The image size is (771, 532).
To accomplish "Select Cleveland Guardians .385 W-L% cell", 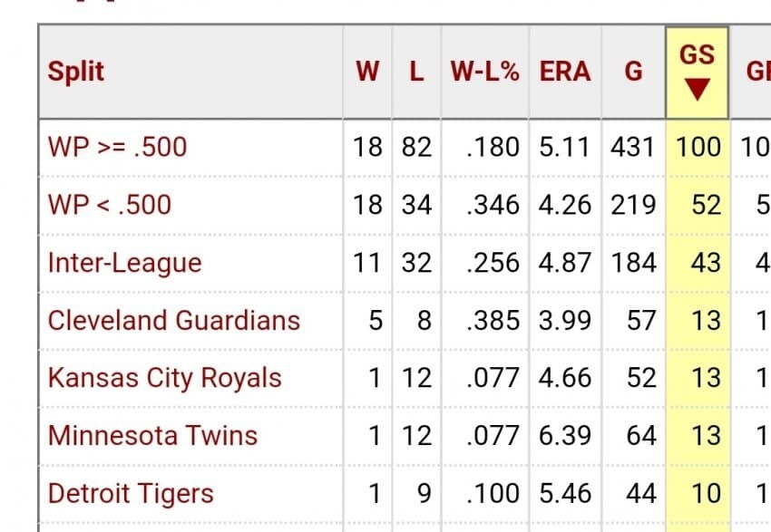I will [493, 320].
